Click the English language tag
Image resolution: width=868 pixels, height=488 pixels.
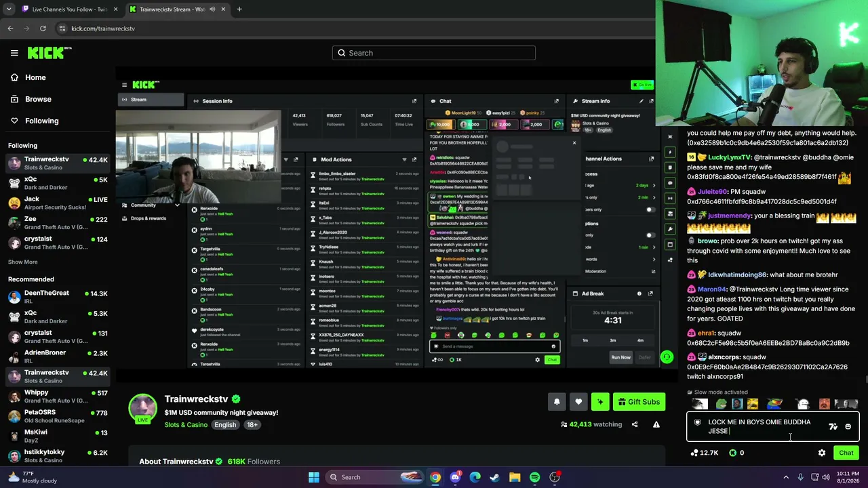(x=225, y=425)
